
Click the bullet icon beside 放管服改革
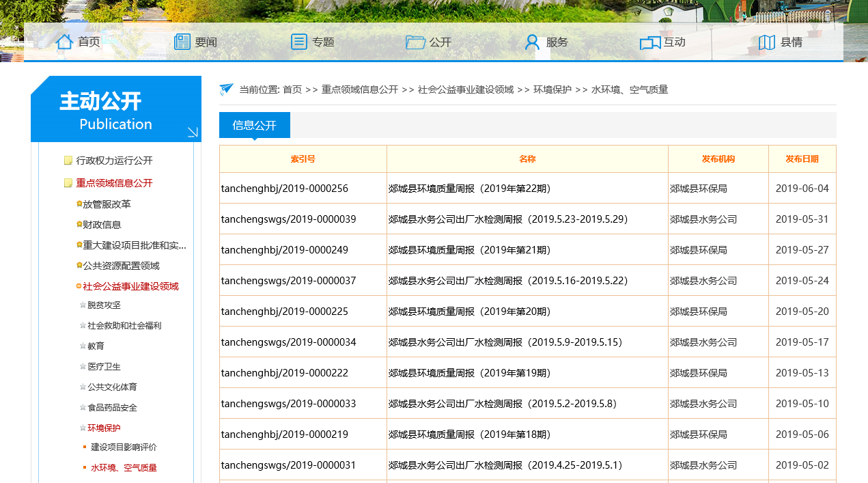pos(79,204)
